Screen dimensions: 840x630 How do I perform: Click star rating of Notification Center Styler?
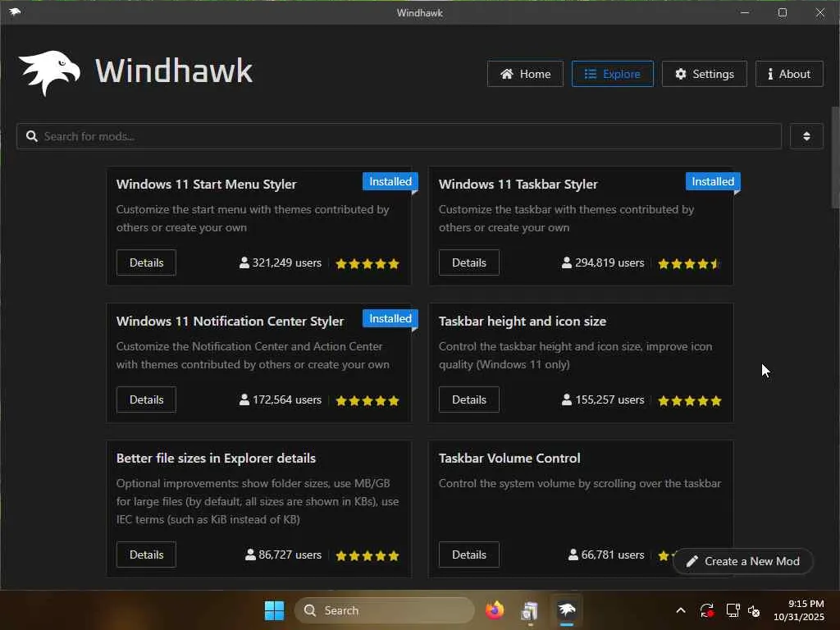tap(367, 400)
